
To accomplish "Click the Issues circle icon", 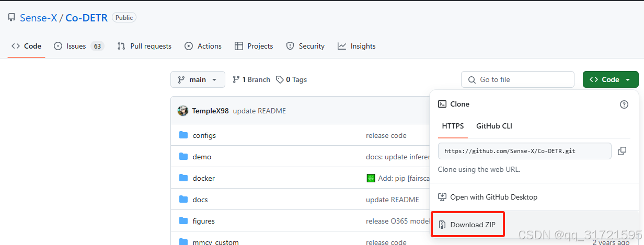I will click(58, 46).
